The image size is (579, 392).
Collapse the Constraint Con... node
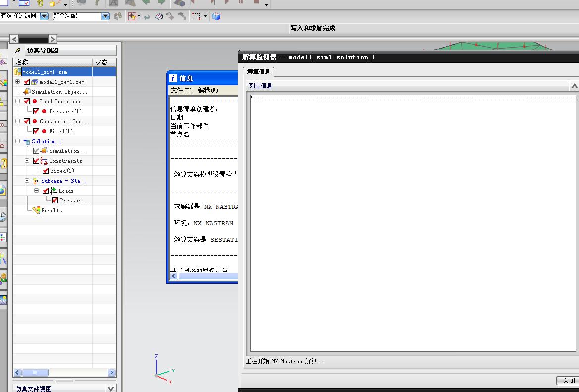tap(17, 121)
